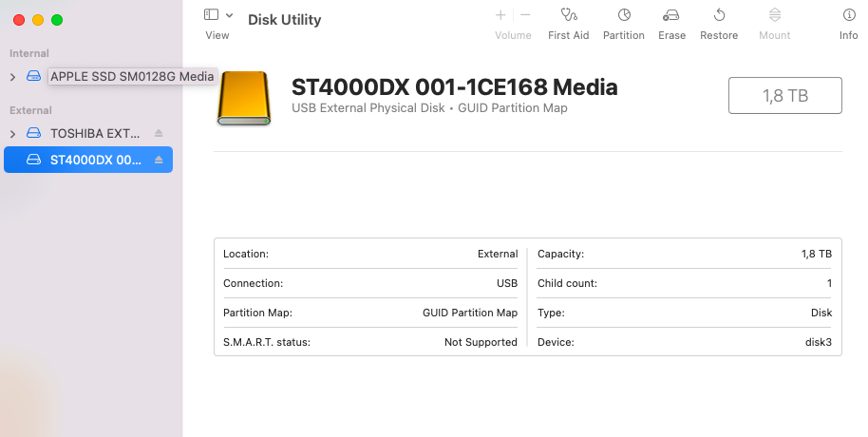Click the add volume plus icon
Viewport: 868px width, 437px height.
(500, 15)
